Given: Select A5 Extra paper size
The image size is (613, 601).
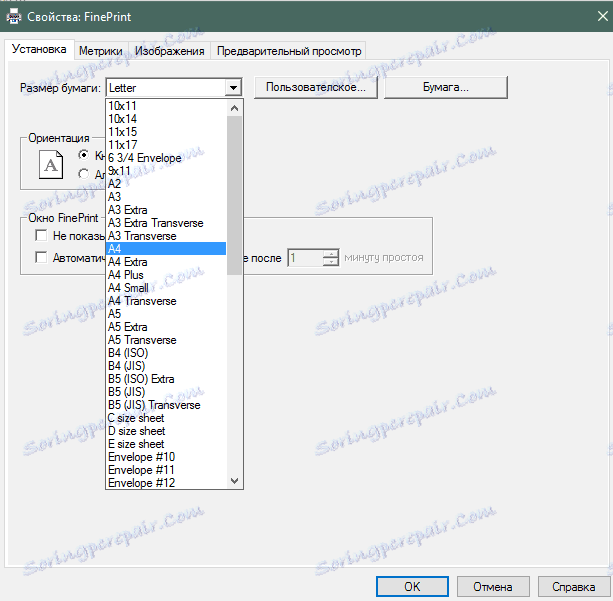Looking at the screenshot, I should [166, 327].
